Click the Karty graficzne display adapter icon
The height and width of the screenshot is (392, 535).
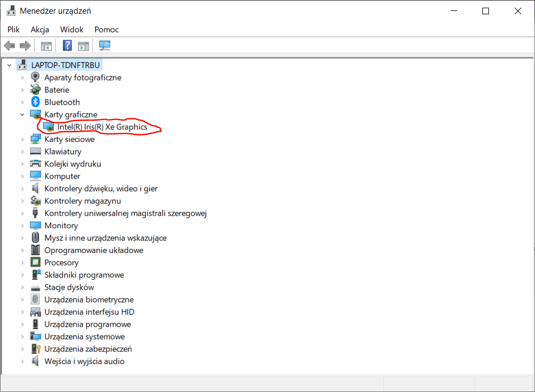click(x=36, y=114)
